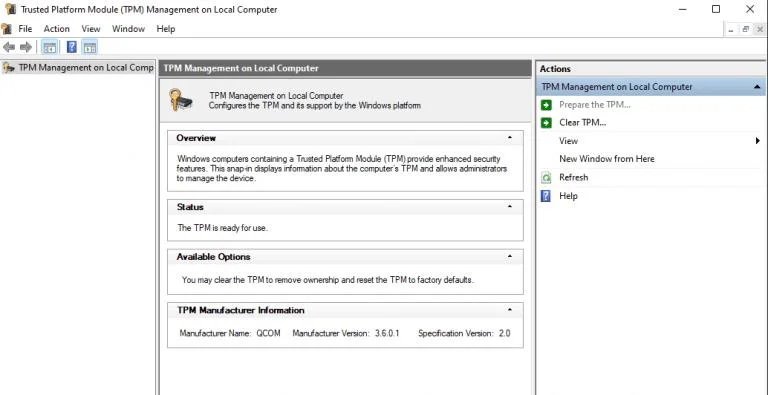Click View action label in Actions pane
The height and width of the screenshot is (395, 768).
(568, 141)
